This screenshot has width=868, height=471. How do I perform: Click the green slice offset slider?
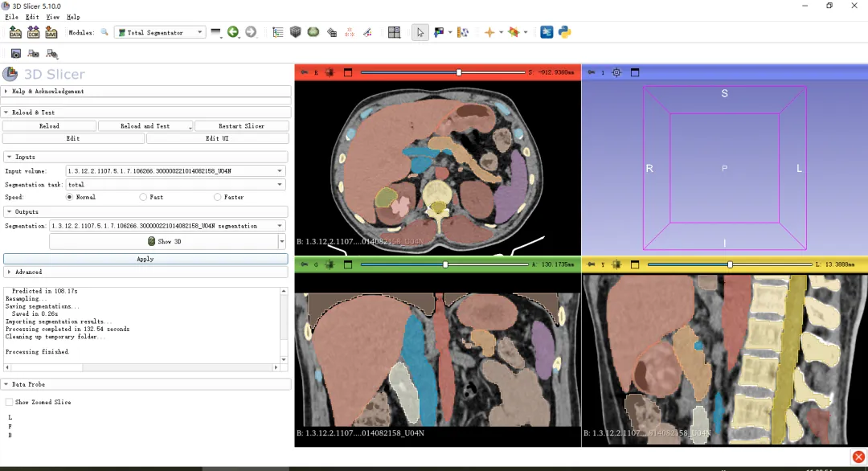(445, 264)
